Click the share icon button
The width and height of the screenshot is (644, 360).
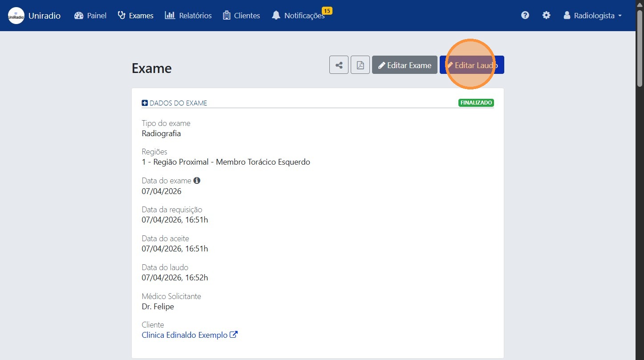[x=339, y=65]
